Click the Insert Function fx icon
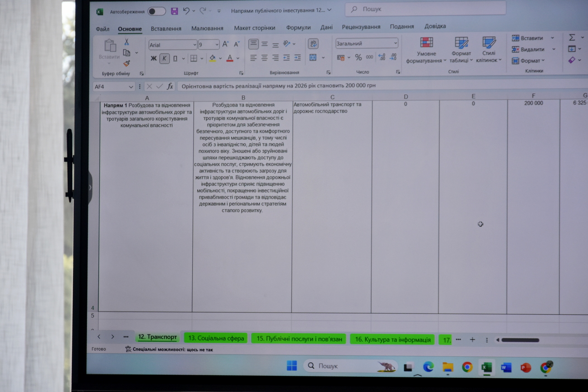The width and height of the screenshot is (588, 392). click(170, 86)
